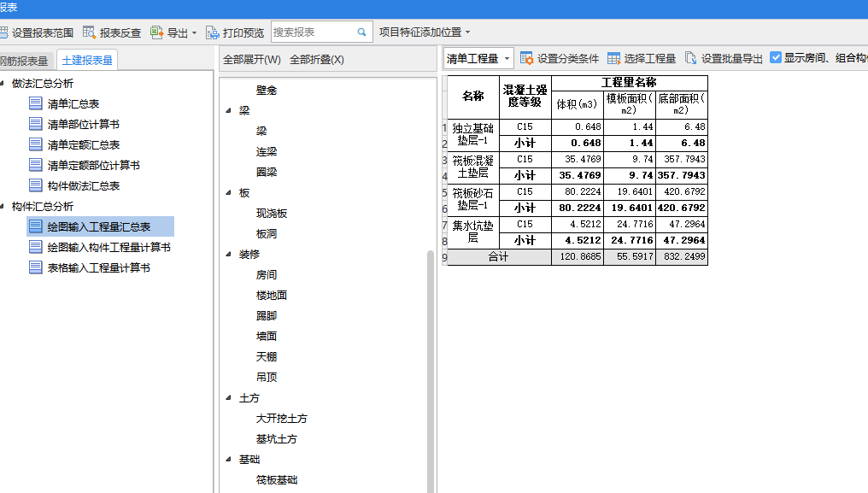Click the 设置批量导出 icon
This screenshot has height=493, width=868.
691,58
